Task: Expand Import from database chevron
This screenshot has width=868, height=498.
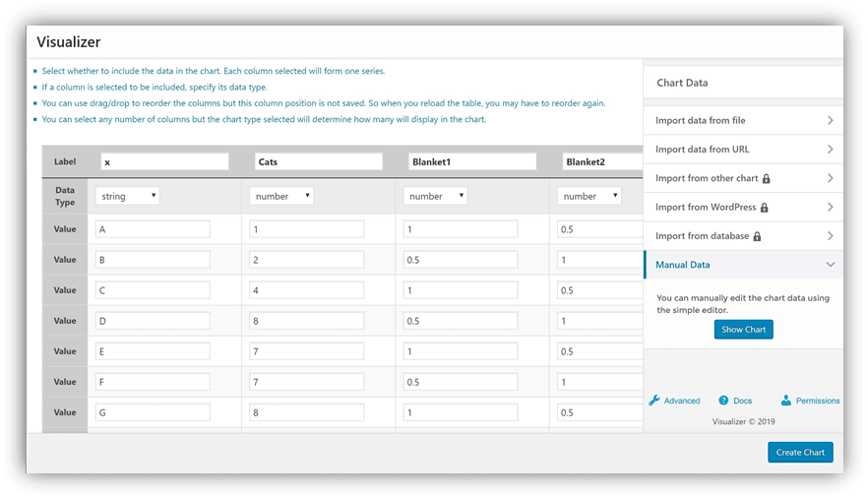Action: [x=830, y=236]
